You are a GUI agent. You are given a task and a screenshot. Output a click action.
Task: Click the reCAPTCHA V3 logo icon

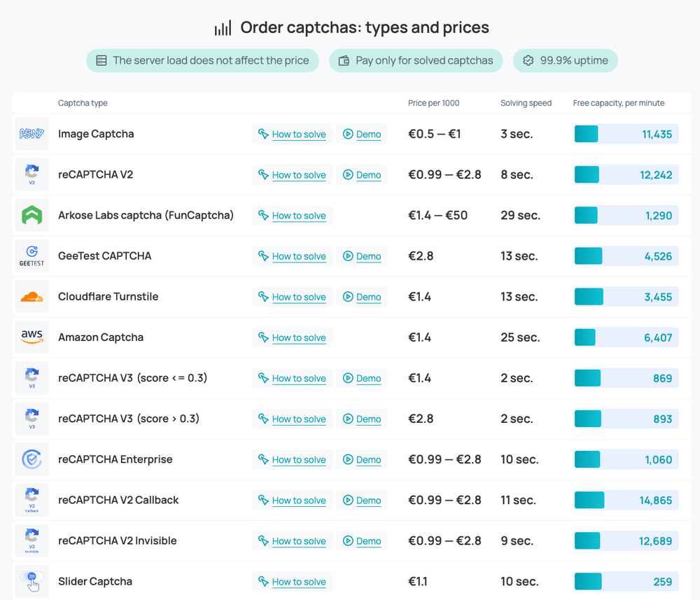point(31,377)
